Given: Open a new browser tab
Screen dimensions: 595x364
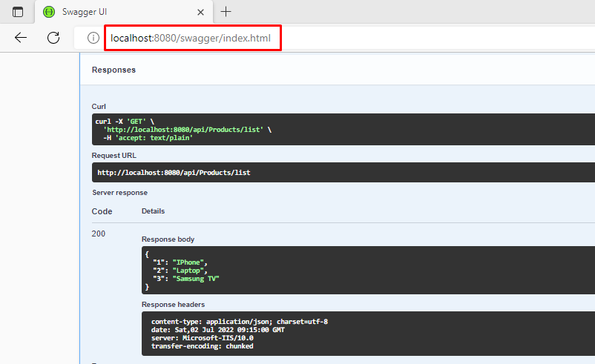Looking at the screenshot, I should (x=226, y=12).
